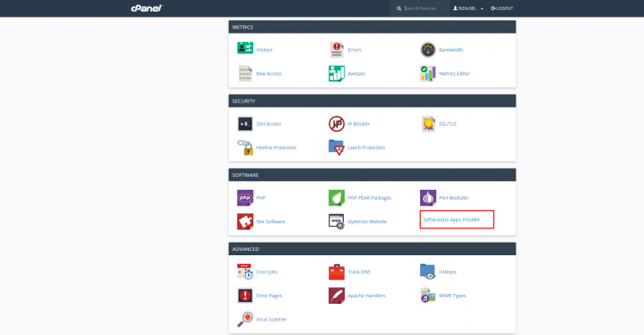Open the Track DNS text link
Image resolution: width=644 pixels, height=335 pixels.
tap(360, 272)
